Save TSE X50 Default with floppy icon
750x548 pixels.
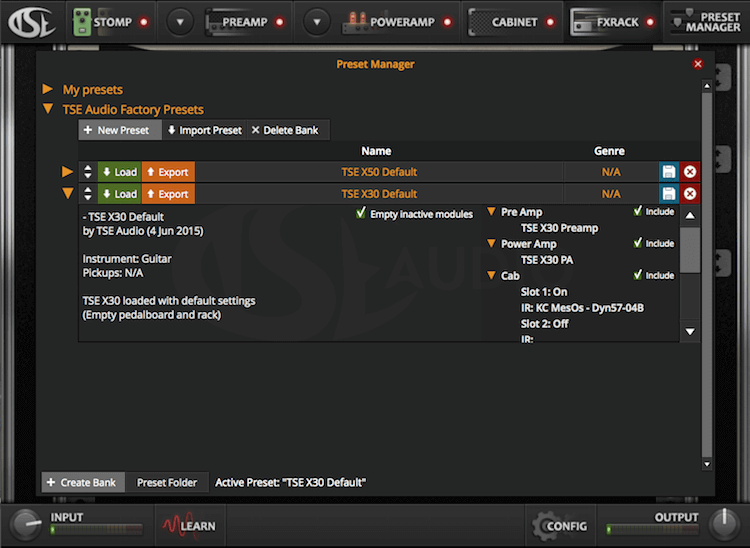click(669, 172)
